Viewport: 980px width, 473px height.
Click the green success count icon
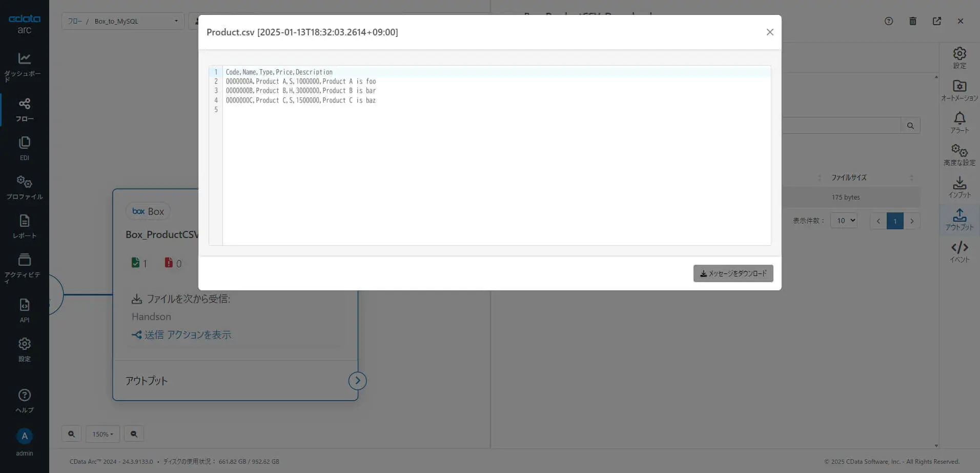click(x=135, y=263)
